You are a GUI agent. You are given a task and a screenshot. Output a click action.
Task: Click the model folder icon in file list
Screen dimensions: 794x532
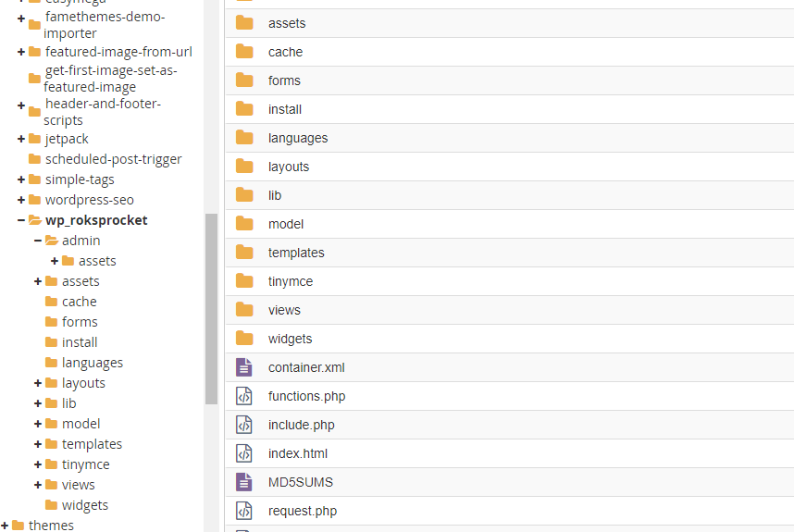coord(244,224)
